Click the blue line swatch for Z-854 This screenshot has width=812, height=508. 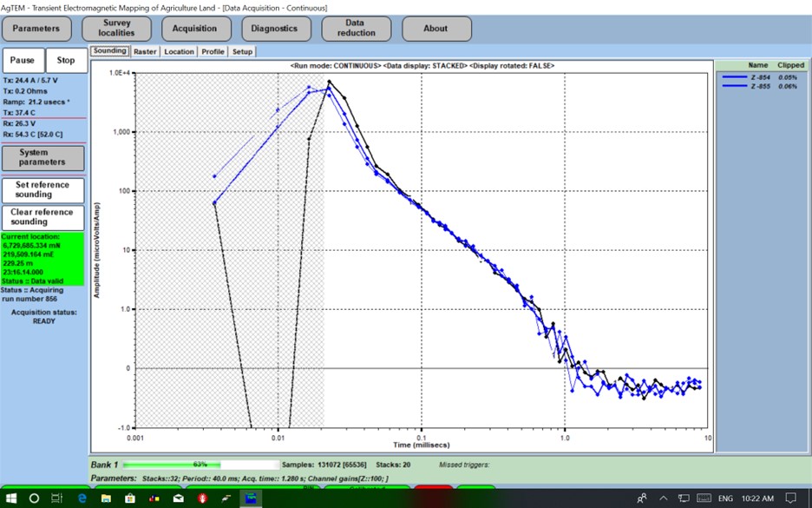734,78
